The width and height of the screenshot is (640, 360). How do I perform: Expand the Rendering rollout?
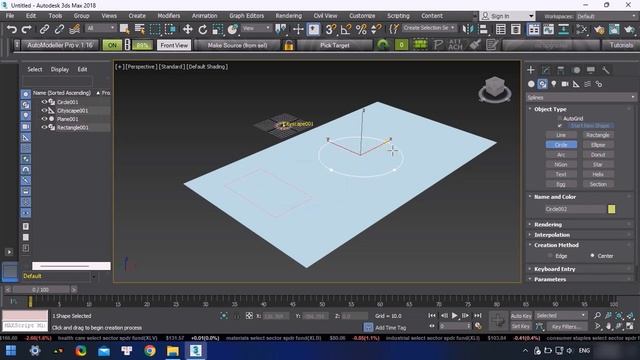547,224
